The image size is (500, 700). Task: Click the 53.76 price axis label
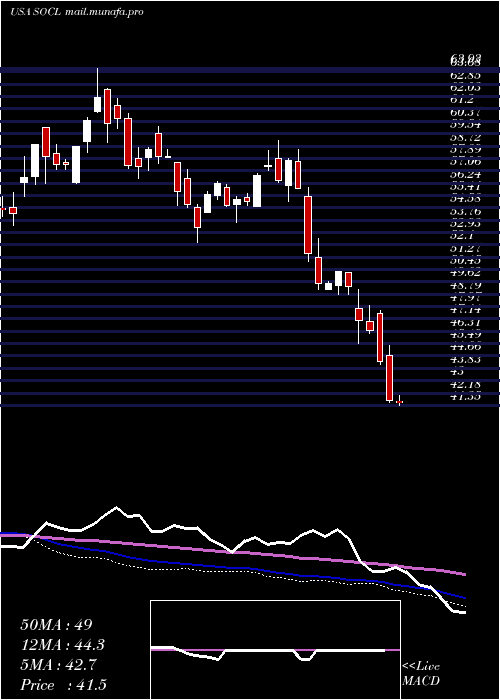pos(465,212)
